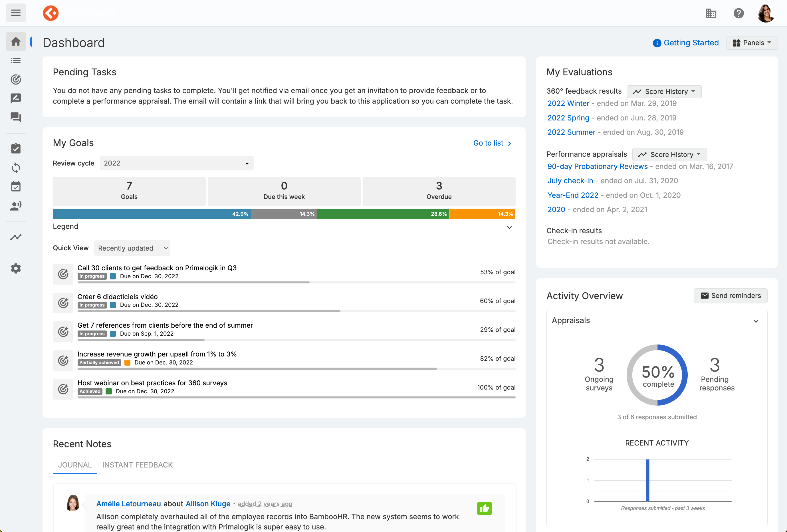Switch to the Instant Feedback tab

pos(138,465)
